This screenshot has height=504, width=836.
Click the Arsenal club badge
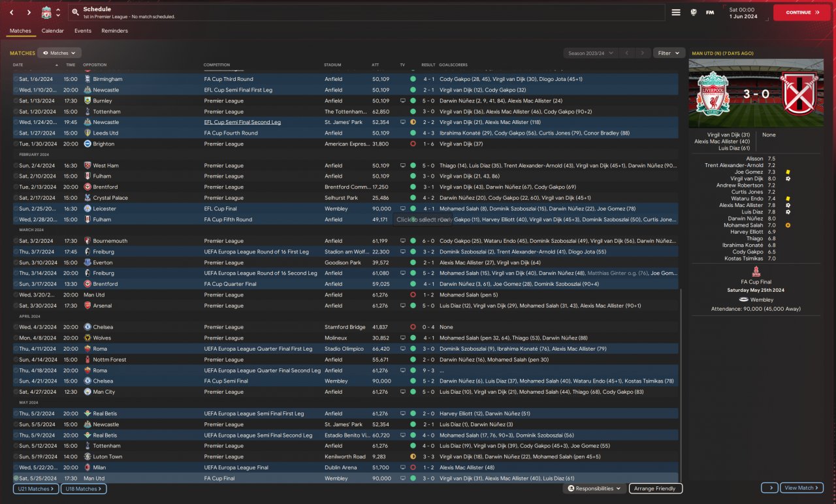point(88,306)
